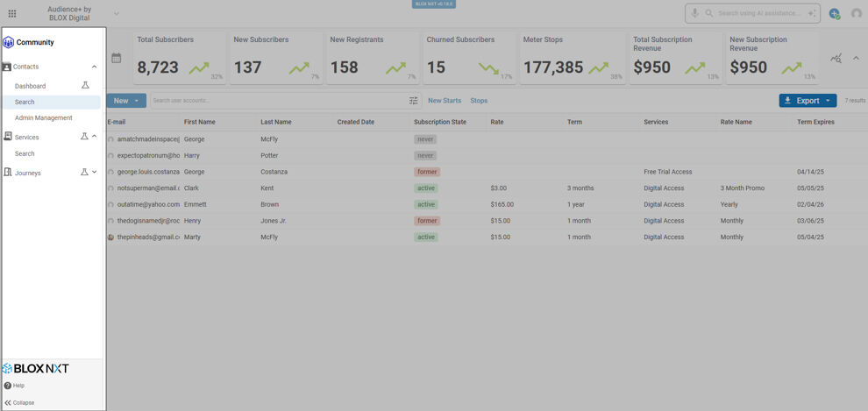
Task: Collapse the sidebar navigation
Action: click(19, 403)
